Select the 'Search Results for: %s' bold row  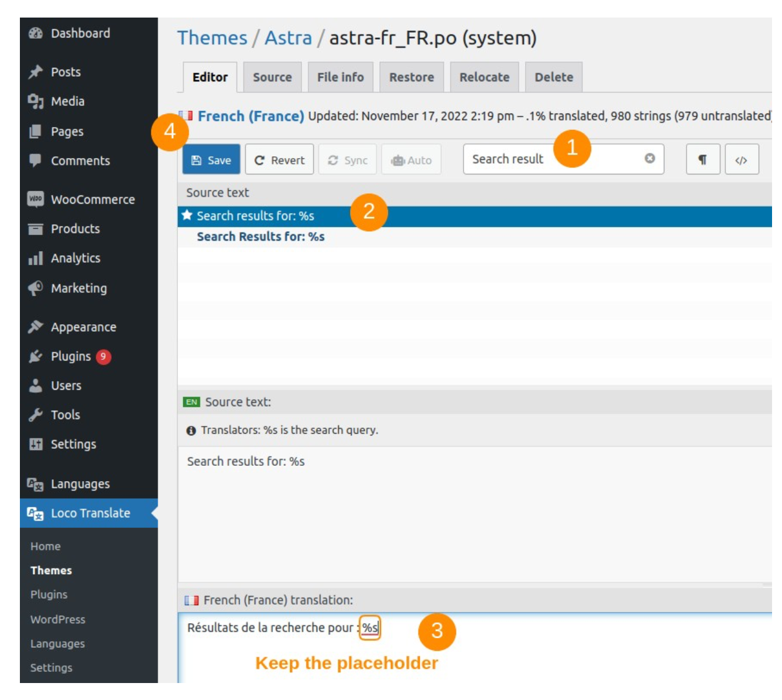[x=475, y=236]
